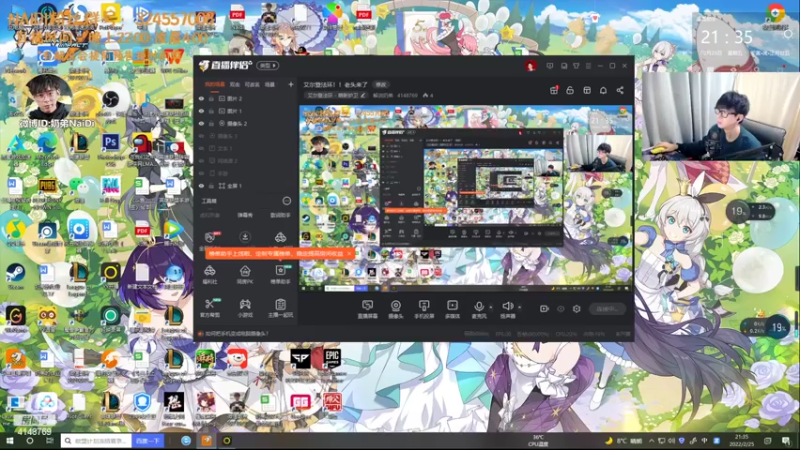The height and width of the screenshot is (450, 800).
Task: Lock the 图片 2 layer
Action: [x=211, y=98]
